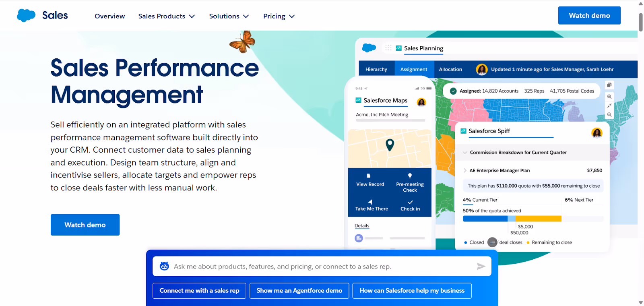
Task: Click the $7,850 commission value
Action: (594, 170)
